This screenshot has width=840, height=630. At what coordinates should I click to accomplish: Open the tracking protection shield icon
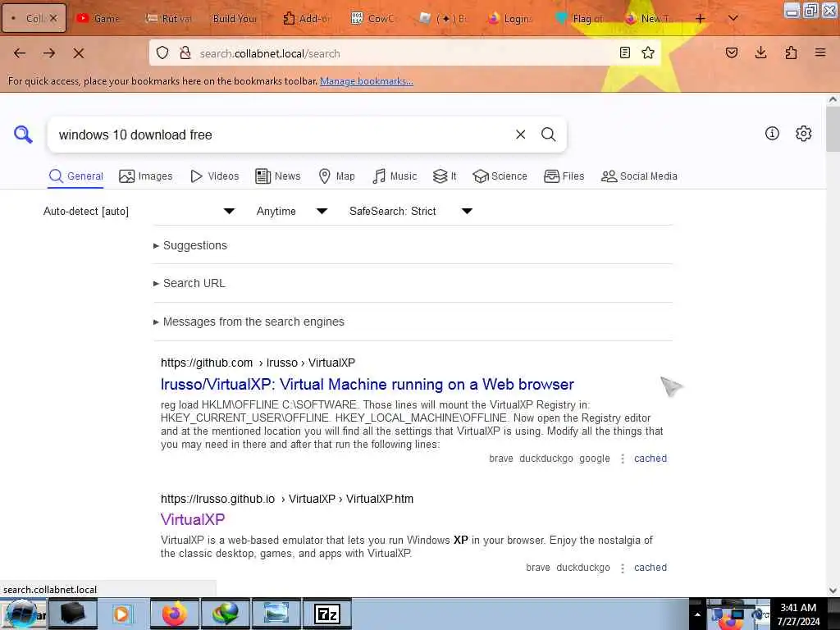[162, 53]
